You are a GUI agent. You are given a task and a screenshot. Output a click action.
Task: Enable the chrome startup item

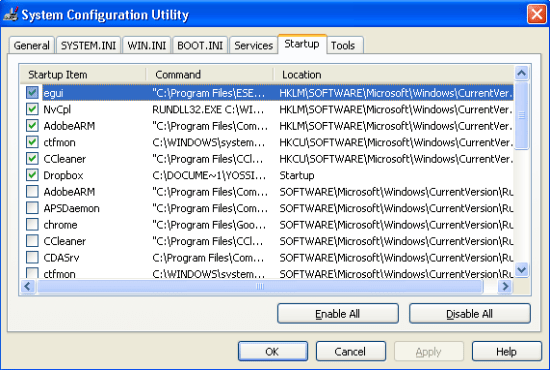(x=32, y=224)
